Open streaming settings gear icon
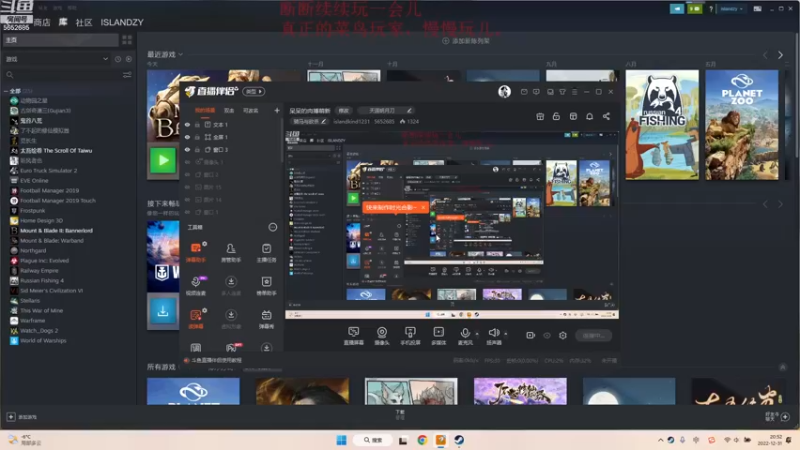 pyautogui.click(x=563, y=335)
